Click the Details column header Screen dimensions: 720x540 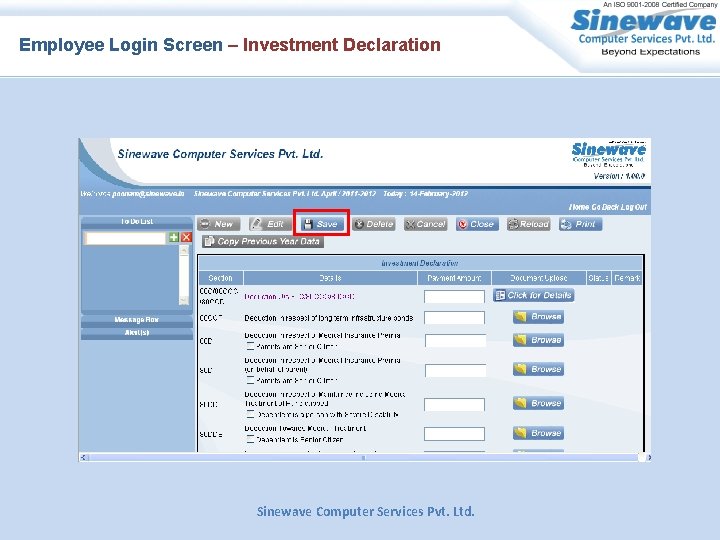(330, 278)
